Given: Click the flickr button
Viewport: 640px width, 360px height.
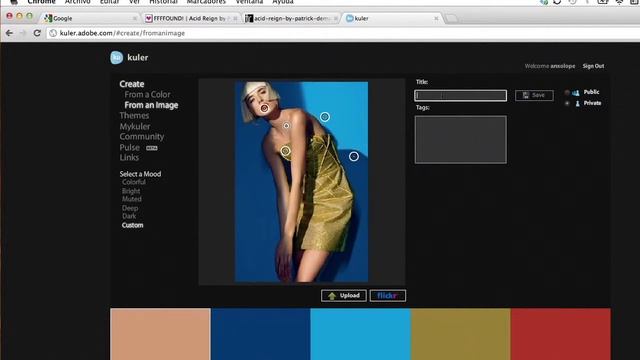Looking at the screenshot, I should (388, 296).
